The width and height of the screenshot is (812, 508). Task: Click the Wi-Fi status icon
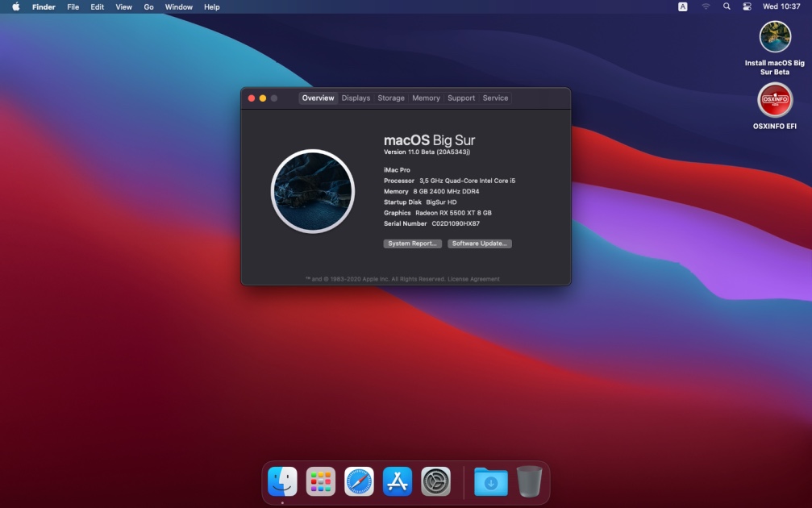click(x=706, y=6)
